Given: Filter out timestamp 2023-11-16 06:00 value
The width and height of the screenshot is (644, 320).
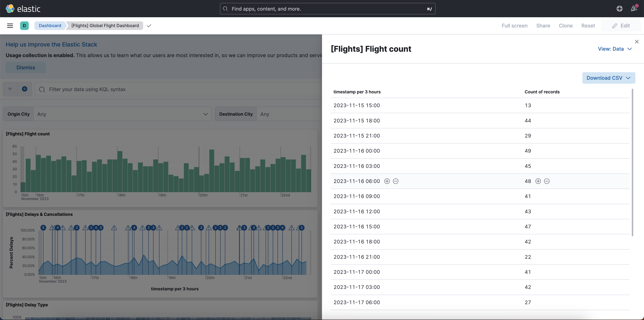Looking at the screenshot, I should point(395,181).
